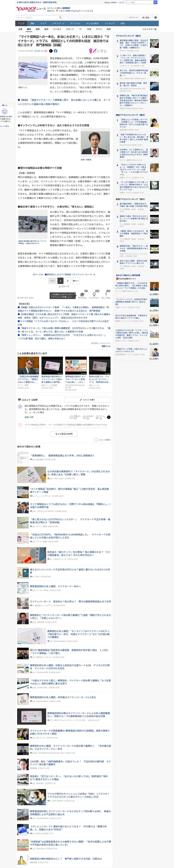The image size is (174, 868).
Task: Share article on X icon near headline
Action: 51,51
